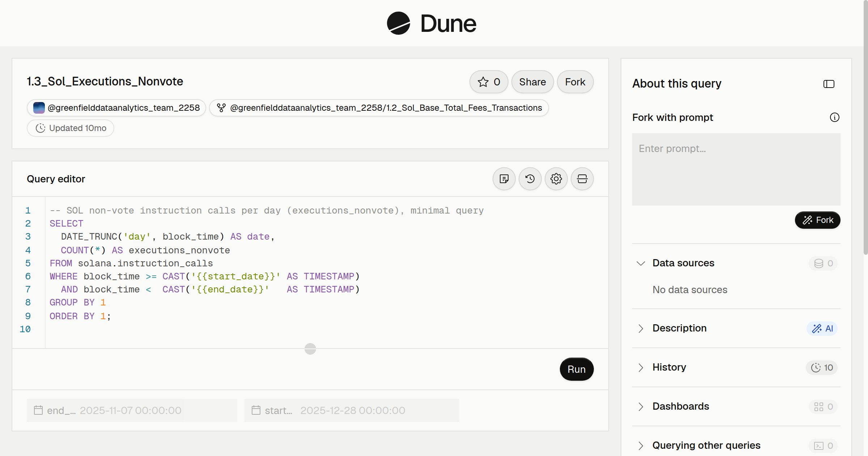
Task: Click the AI description generator badge
Action: click(822, 329)
